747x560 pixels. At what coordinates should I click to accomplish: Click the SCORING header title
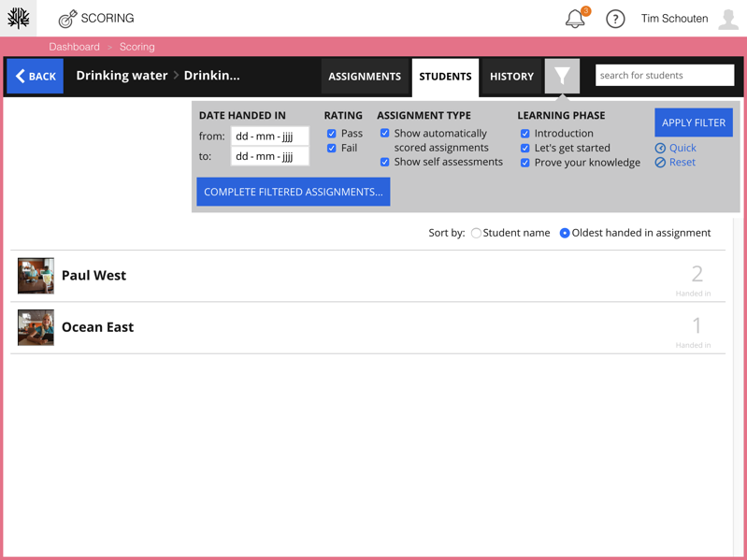point(108,18)
